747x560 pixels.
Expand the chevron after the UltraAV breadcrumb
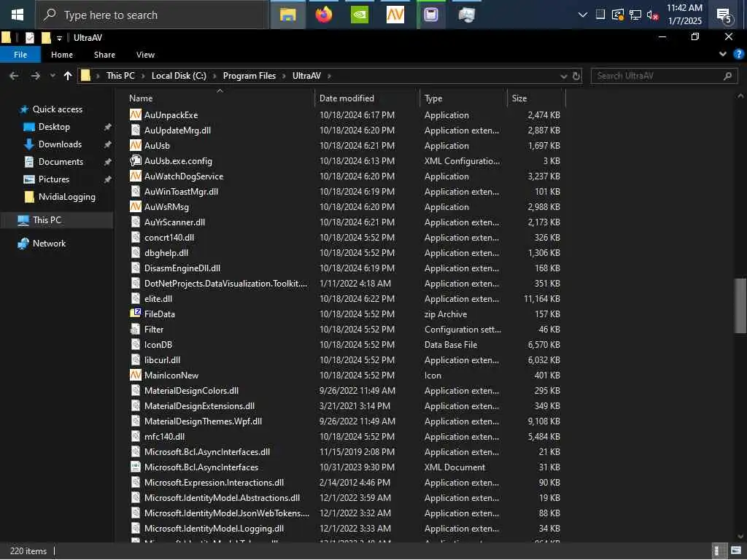tap(329, 76)
